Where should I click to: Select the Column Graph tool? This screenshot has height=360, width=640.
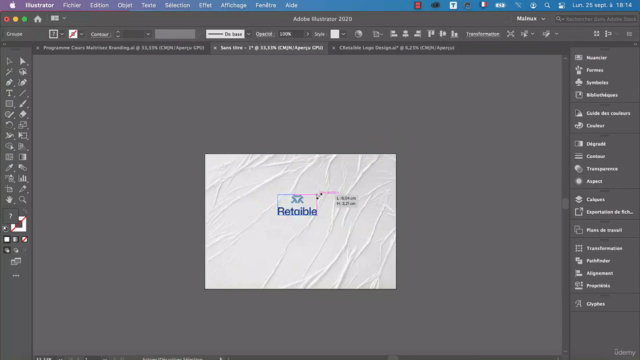coord(23,178)
